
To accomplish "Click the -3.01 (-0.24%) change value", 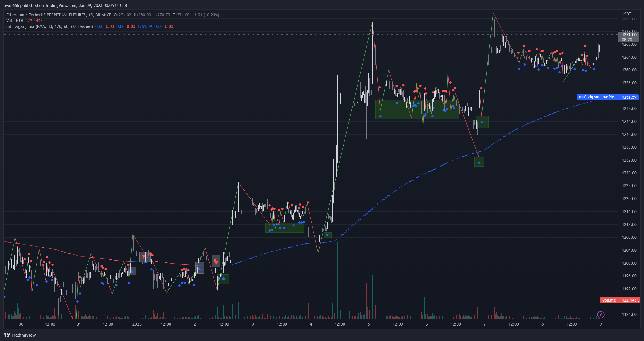I will [206, 15].
